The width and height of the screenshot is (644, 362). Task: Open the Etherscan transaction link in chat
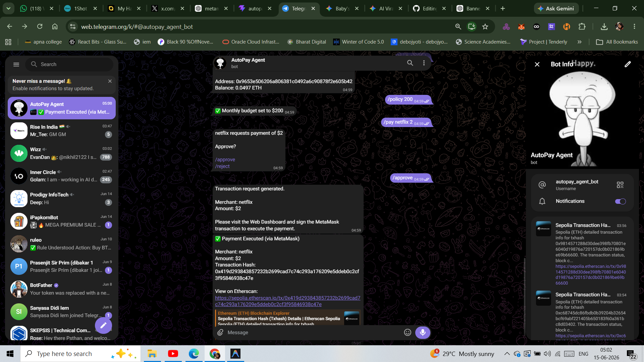(x=287, y=301)
